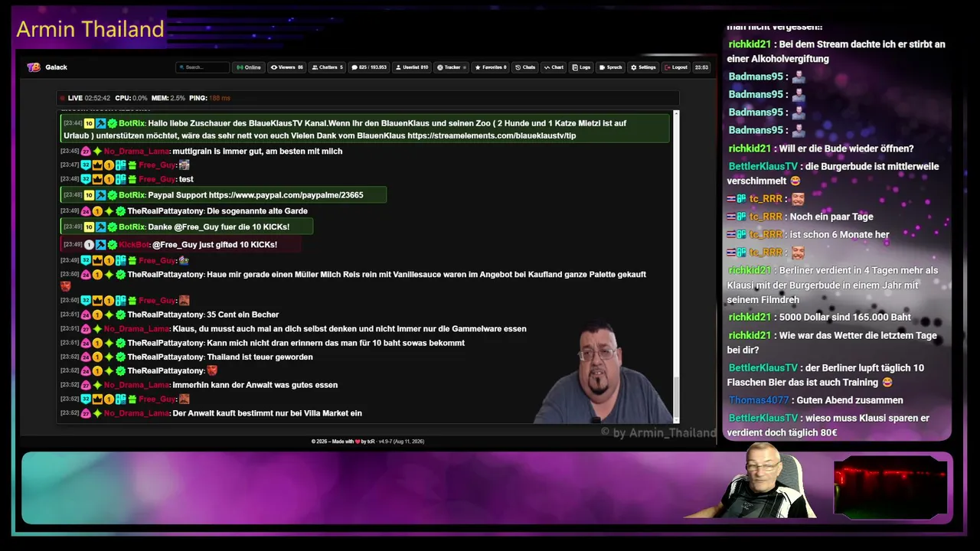
Task: Click Free_Guy username in 'test' message
Action: tap(157, 179)
